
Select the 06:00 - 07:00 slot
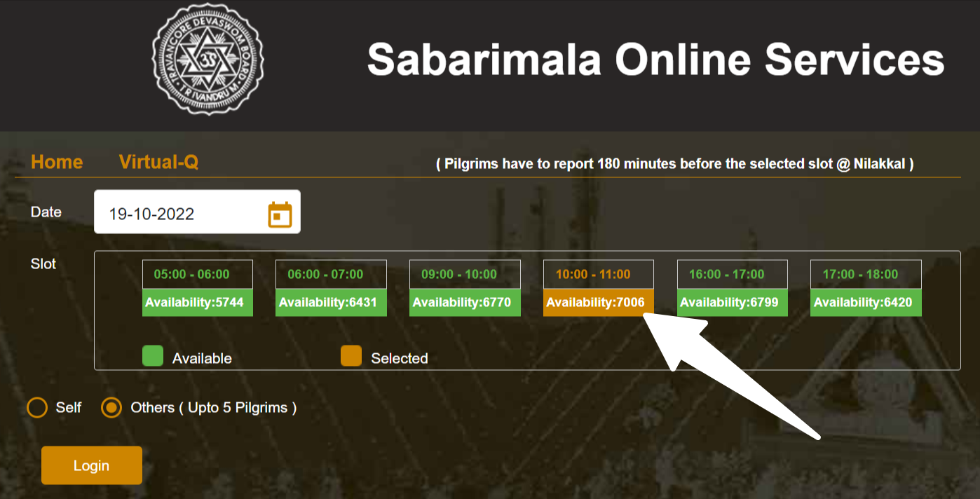coord(331,274)
